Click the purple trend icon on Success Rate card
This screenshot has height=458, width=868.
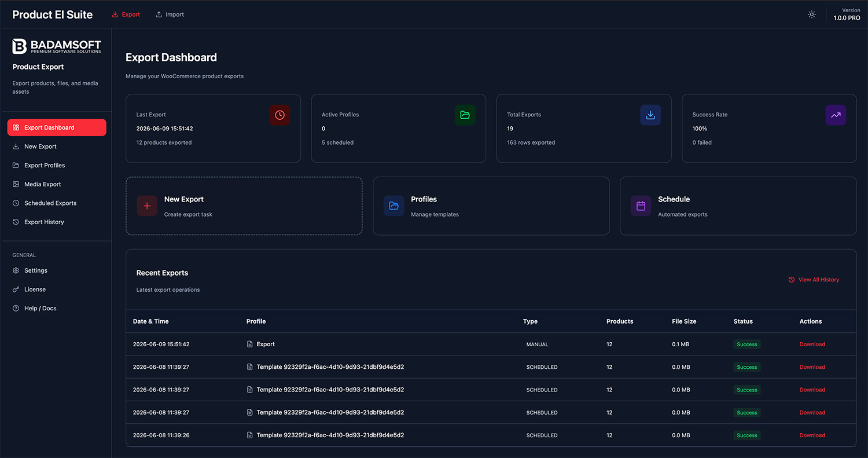click(836, 115)
